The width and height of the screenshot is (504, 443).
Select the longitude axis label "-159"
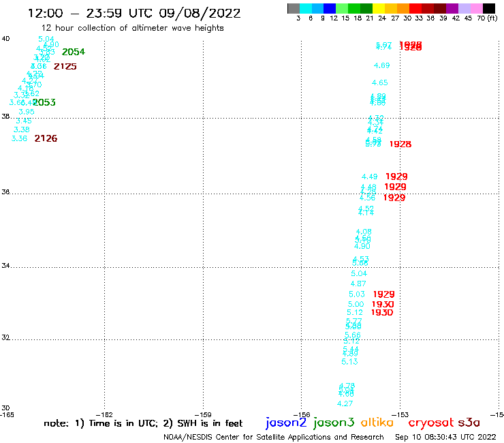203,414
